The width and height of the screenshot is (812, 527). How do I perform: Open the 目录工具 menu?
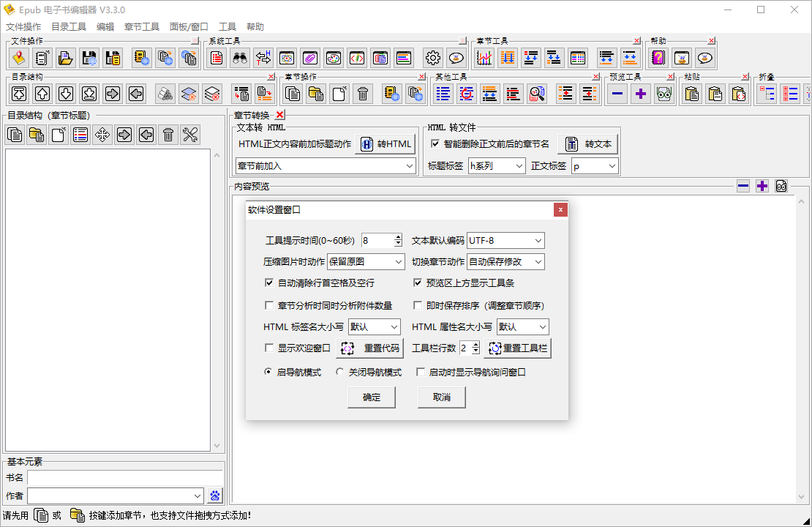[x=68, y=26]
